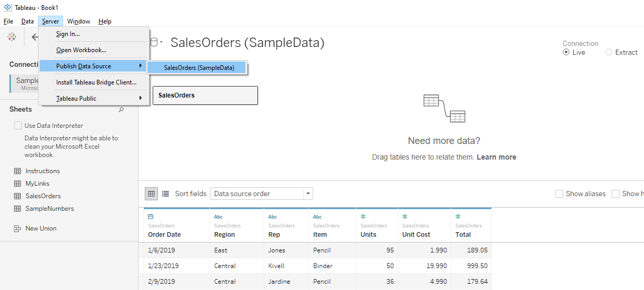Click the Learn more link
Viewport: 644px width, 290px height.
pos(497,157)
